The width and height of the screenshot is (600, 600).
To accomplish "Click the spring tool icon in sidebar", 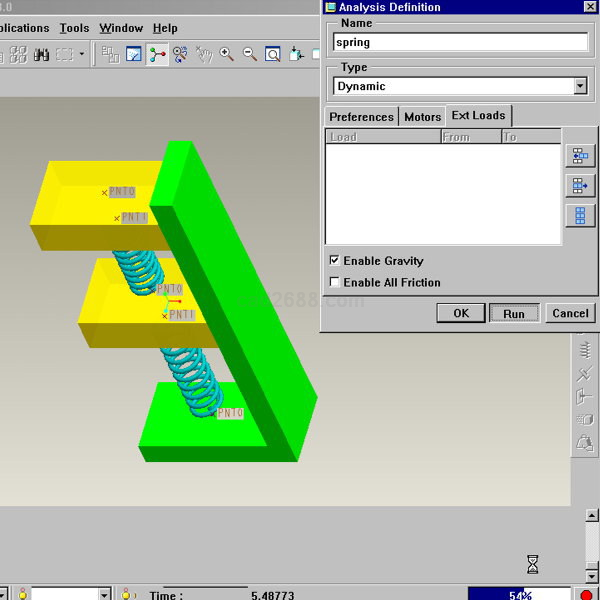I will pos(585,350).
